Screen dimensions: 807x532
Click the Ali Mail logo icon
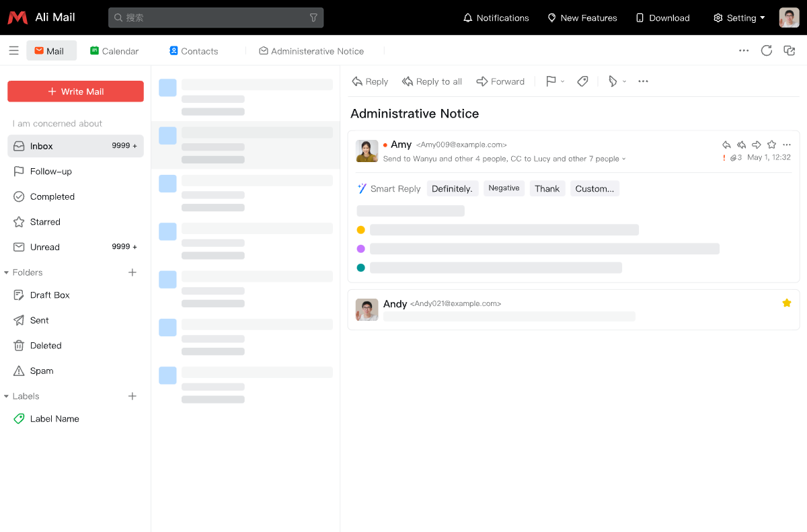[17, 17]
